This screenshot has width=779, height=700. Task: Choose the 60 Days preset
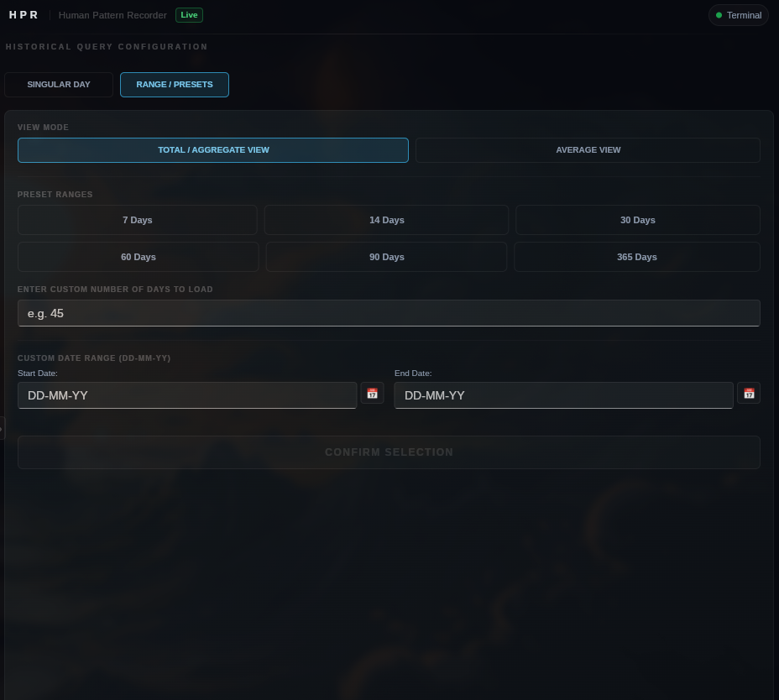tap(139, 257)
